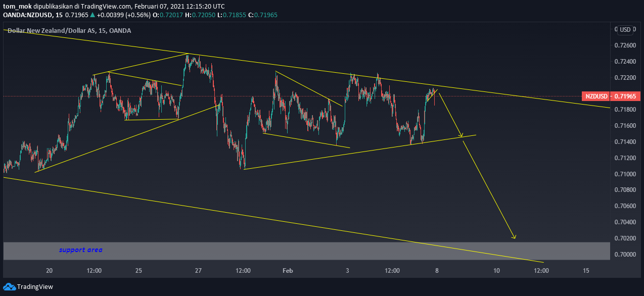Click the 0.72600 price axis label
Viewport: 644px width, 296px height.
[625, 45]
